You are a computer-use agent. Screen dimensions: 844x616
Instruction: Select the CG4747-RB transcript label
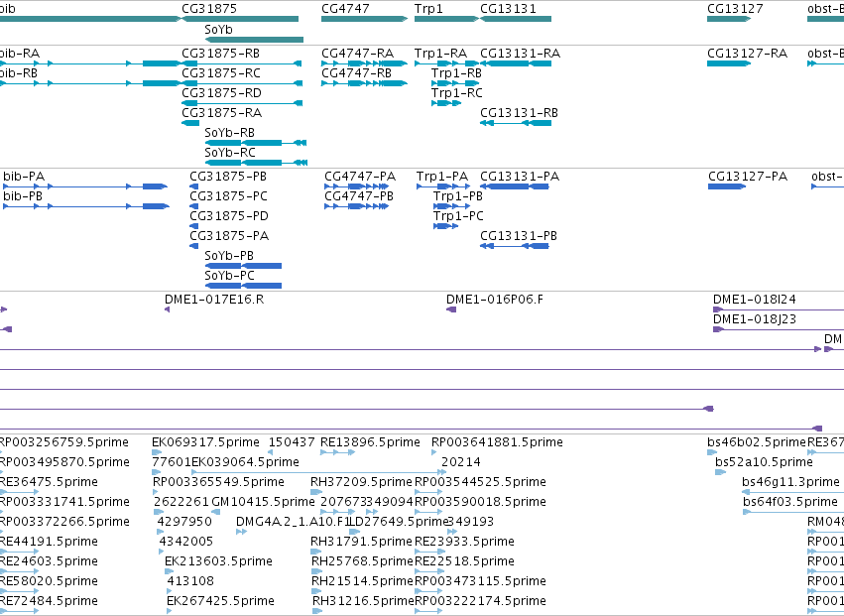click(356, 72)
